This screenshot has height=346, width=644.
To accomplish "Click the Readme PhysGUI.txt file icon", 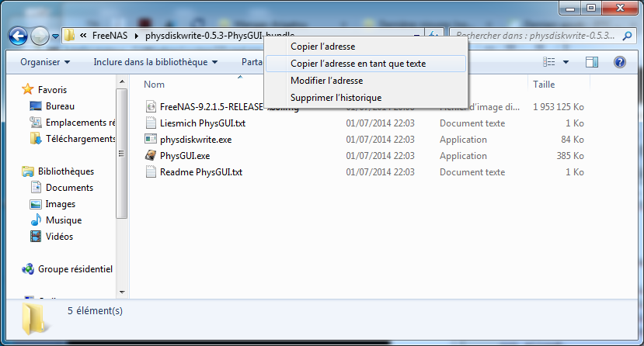I will tap(151, 172).
